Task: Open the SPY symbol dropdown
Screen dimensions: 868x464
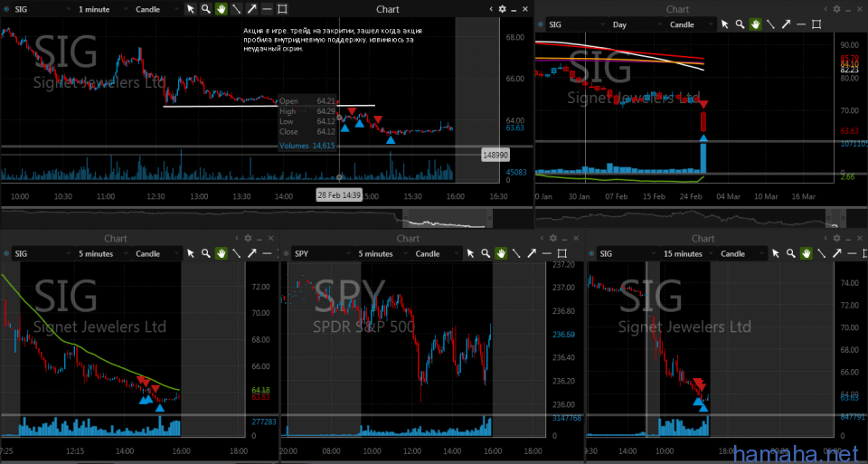Action: pyautogui.click(x=322, y=253)
